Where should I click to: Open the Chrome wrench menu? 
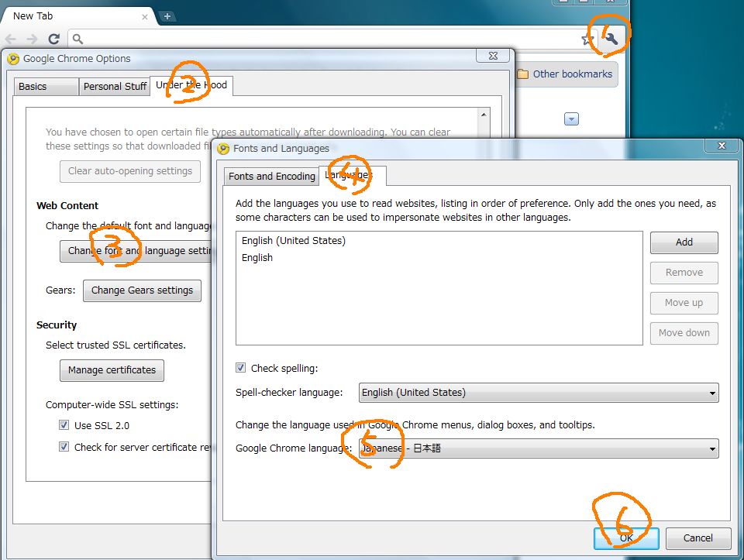click(611, 39)
